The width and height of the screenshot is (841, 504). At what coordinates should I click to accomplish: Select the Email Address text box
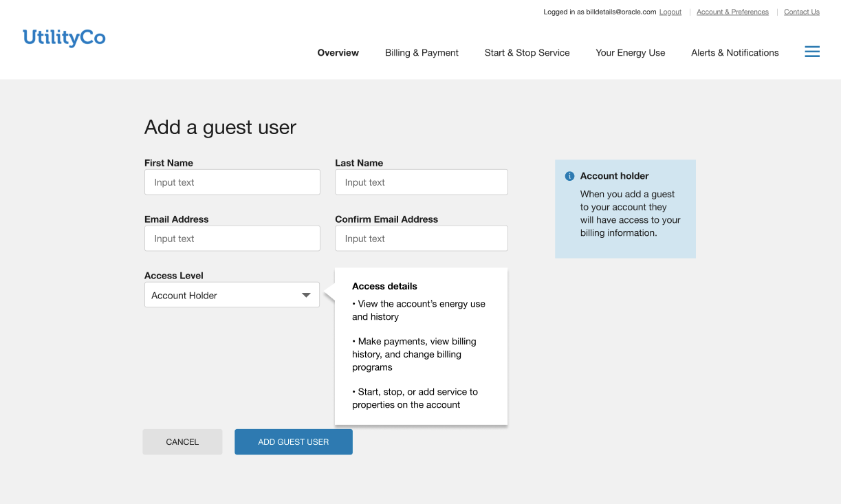[x=232, y=239]
